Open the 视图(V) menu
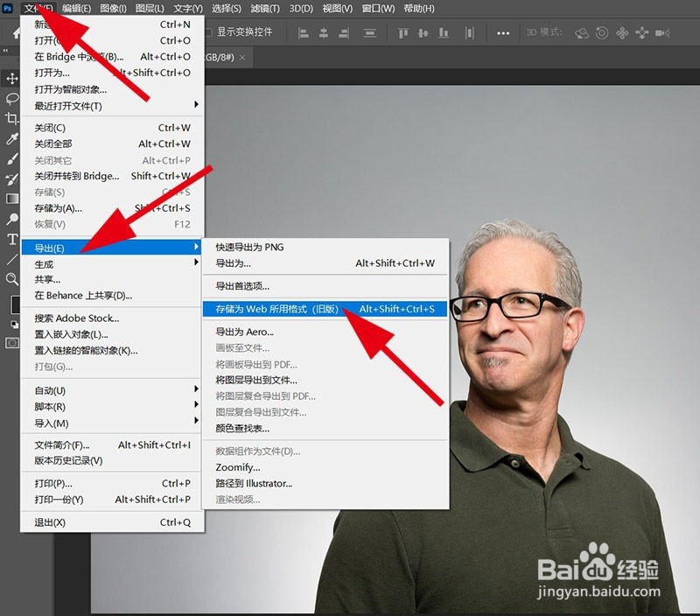The height and width of the screenshot is (616, 700). pyautogui.click(x=337, y=8)
